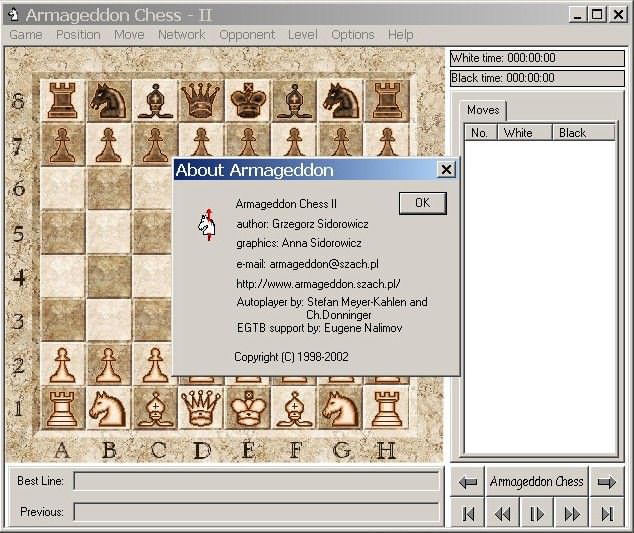Select the black bishop on C8

[155, 101]
